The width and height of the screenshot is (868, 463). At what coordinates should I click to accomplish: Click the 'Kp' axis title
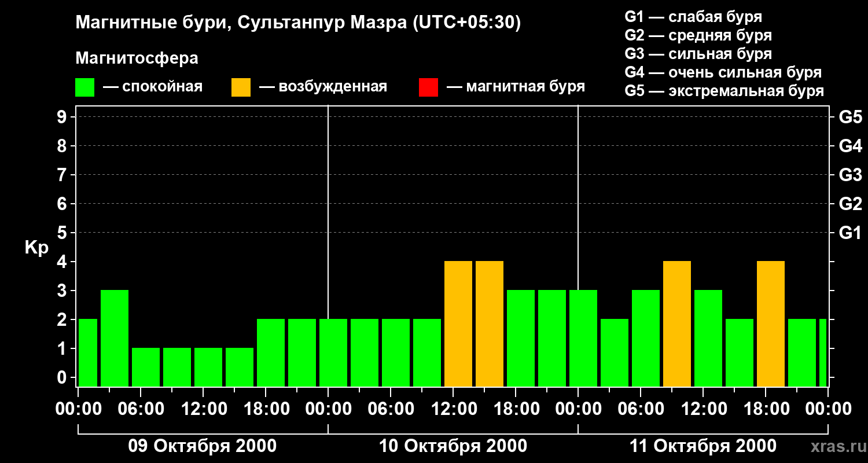click(x=36, y=248)
